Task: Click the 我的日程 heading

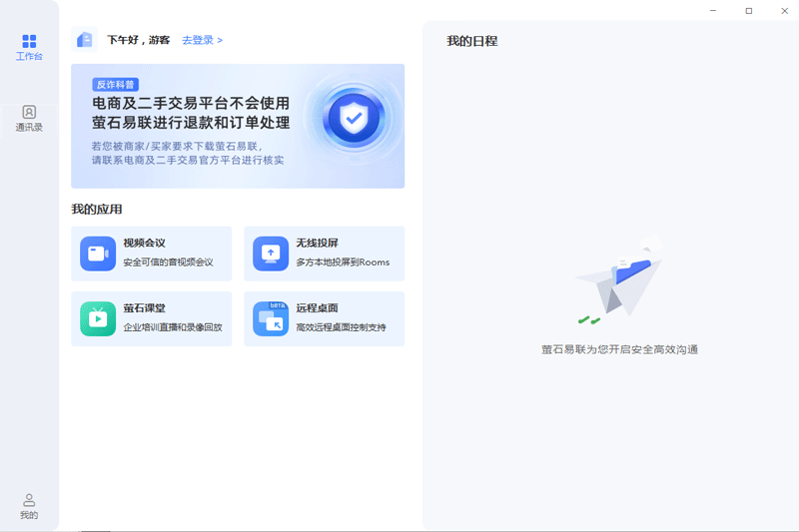Action: (471, 41)
